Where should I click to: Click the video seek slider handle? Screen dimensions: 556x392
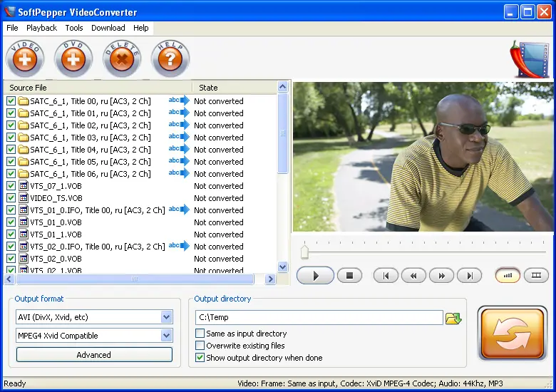[x=305, y=252]
